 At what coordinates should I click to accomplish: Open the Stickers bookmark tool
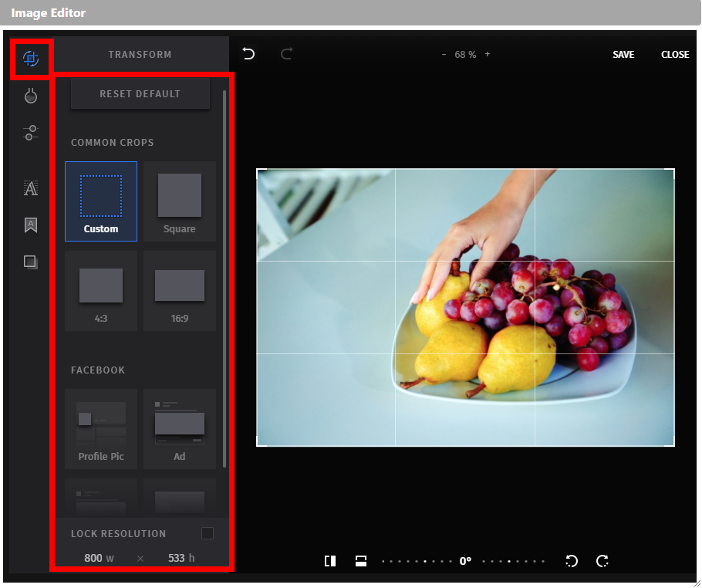[31, 225]
